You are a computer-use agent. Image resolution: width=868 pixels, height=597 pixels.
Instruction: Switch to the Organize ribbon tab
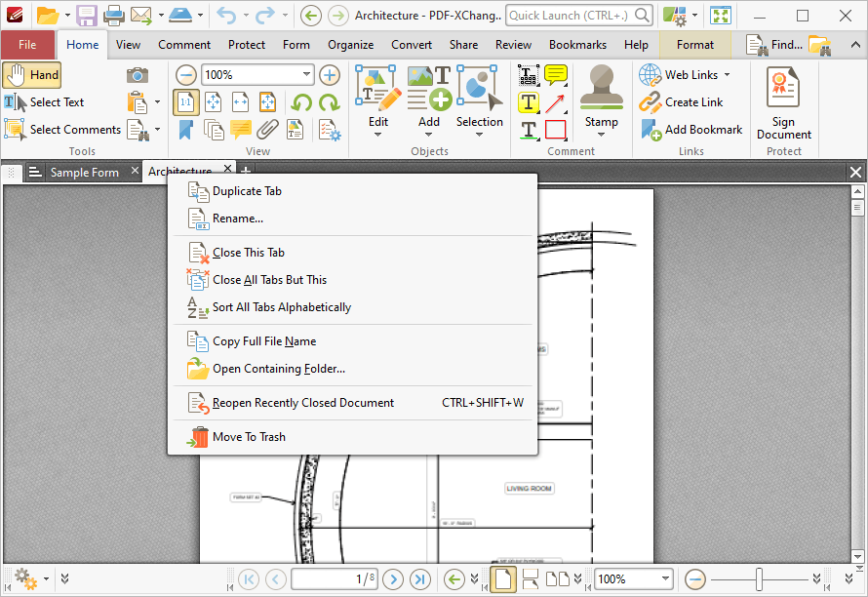(x=350, y=45)
